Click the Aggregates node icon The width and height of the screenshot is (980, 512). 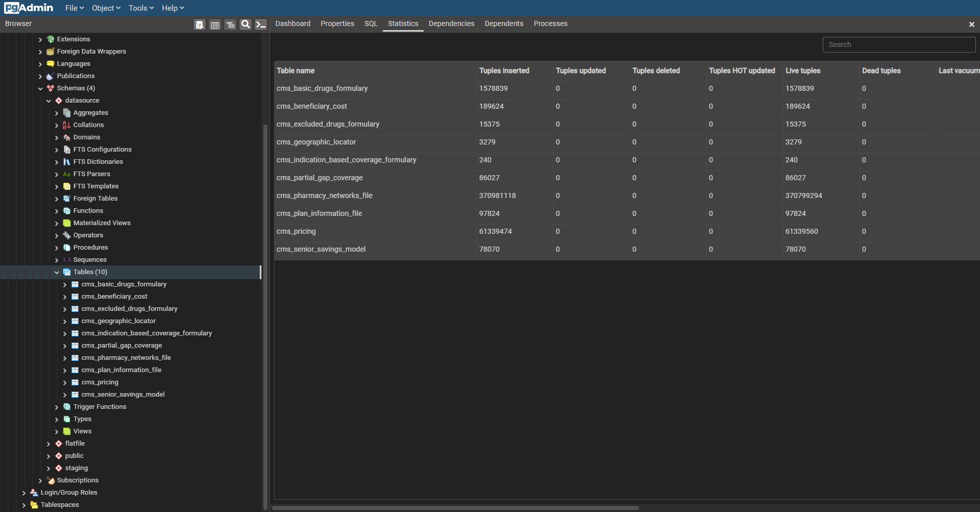pyautogui.click(x=67, y=113)
